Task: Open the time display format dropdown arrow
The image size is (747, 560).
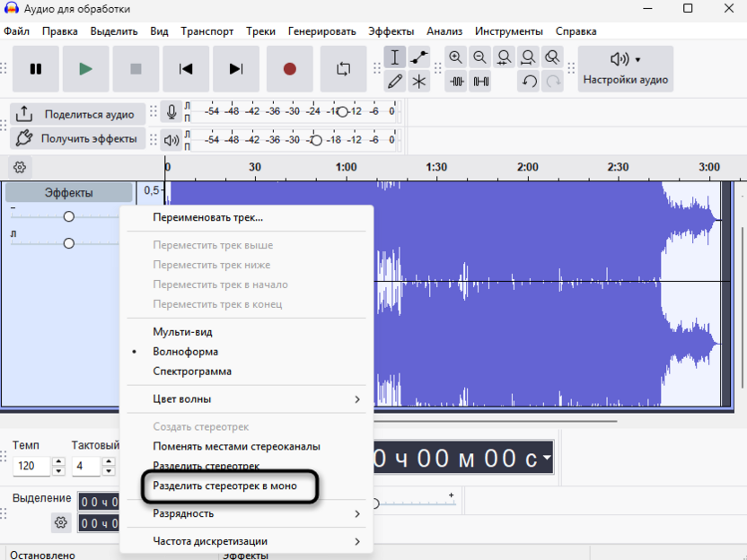Action: (547, 457)
